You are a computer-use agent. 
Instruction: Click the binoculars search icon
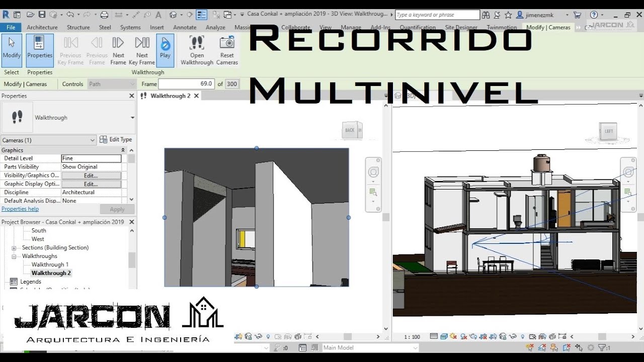pos(486,15)
